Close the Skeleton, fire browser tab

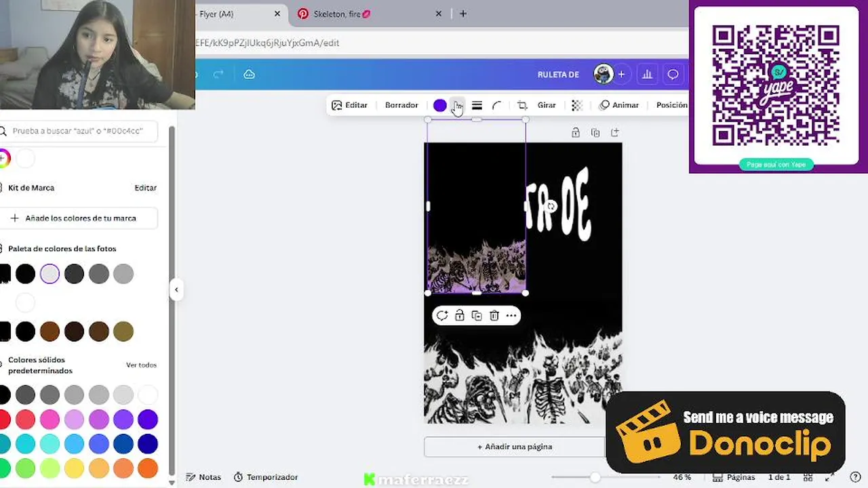pyautogui.click(x=439, y=14)
